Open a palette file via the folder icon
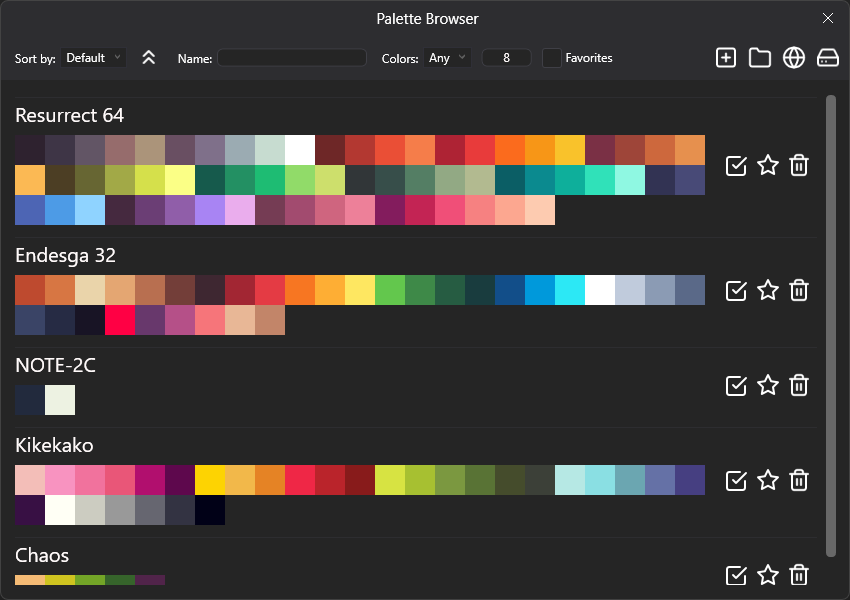This screenshot has width=850, height=600. tap(760, 57)
